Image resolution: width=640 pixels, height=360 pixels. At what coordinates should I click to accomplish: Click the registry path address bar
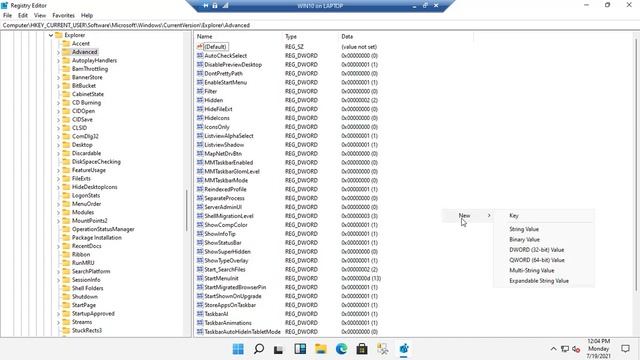(x=320, y=25)
